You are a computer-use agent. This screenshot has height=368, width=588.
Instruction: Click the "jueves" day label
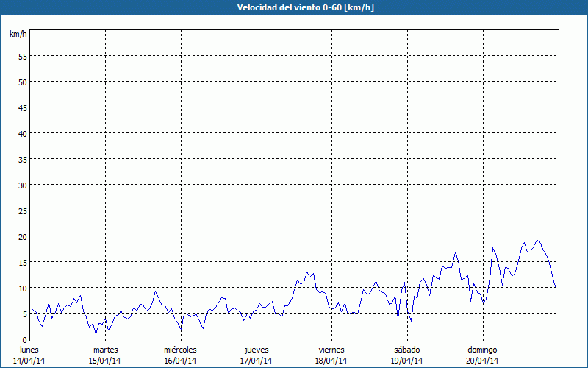(x=256, y=350)
